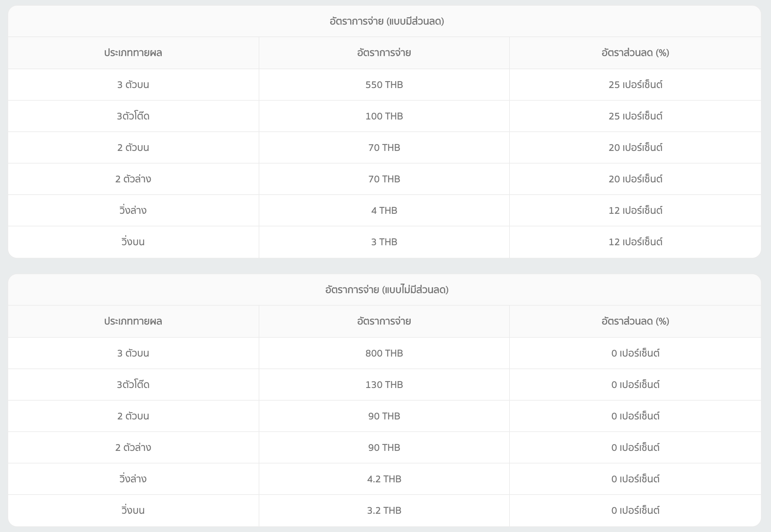Viewport: 771px width, 532px height.
Task: Click the 550 THB payout cell
Action: (384, 85)
